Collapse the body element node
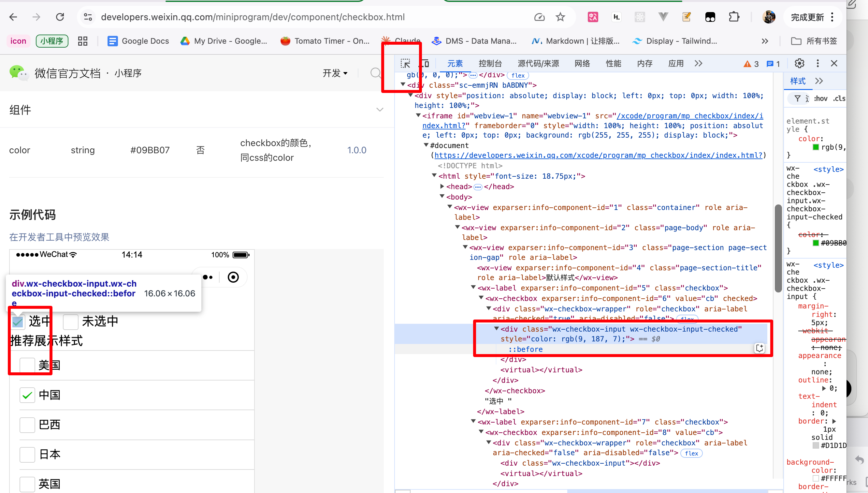The image size is (868, 493). pos(442,196)
